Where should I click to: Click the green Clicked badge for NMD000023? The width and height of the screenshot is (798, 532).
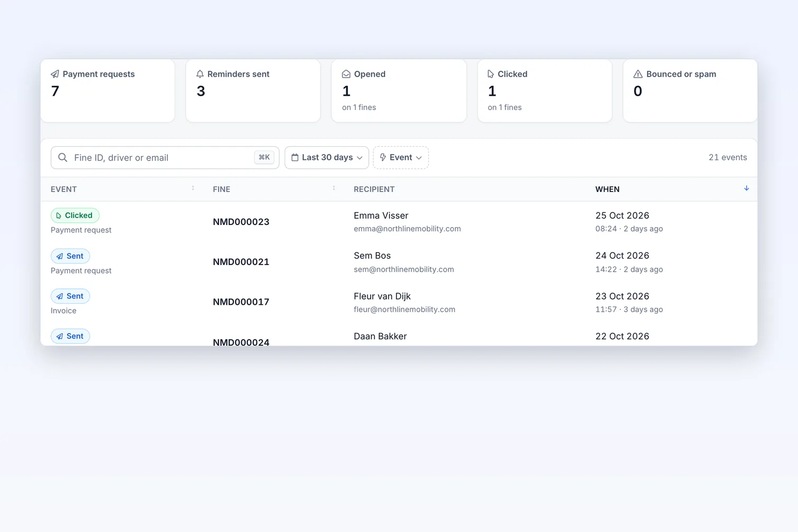click(x=75, y=215)
